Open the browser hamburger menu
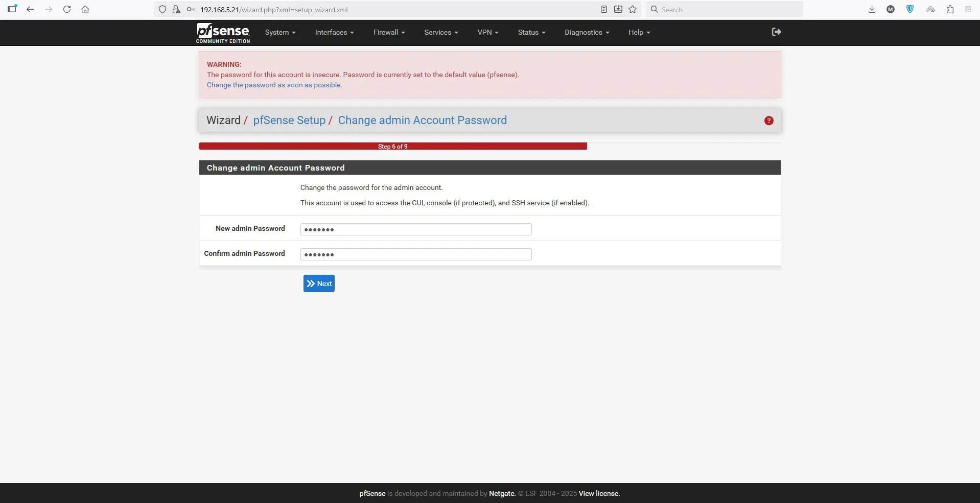Screen dimensions: 980x503 968,9
